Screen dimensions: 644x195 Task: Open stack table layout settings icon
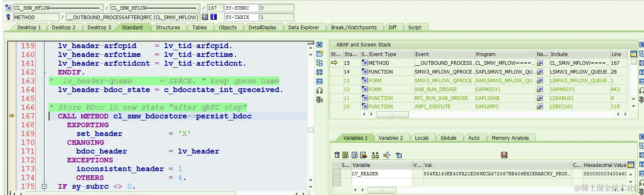(633, 54)
